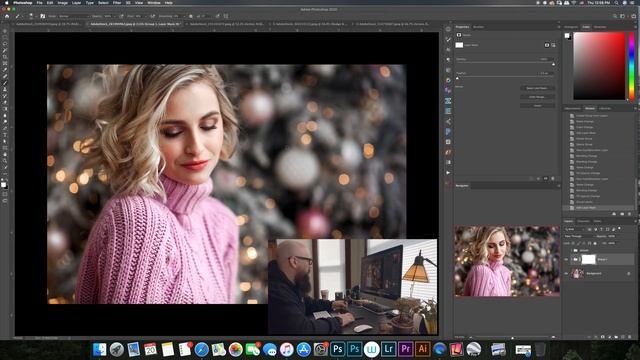The height and width of the screenshot is (360, 640).
Task: Select the Hand tool
Action: tap(5, 154)
